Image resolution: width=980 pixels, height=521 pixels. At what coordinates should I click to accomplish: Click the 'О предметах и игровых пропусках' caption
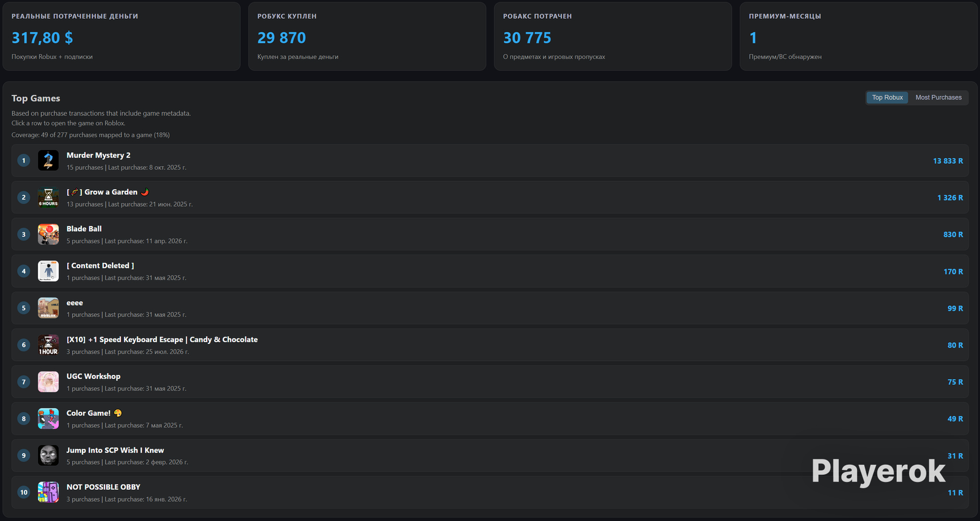(x=554, y=57)
